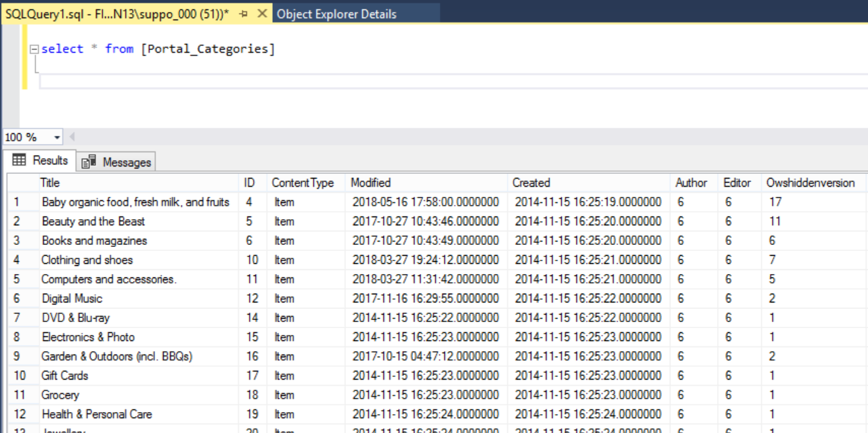This screenshot has width=868, height=433.
Task: Select row header number 5
Action: 22,279
